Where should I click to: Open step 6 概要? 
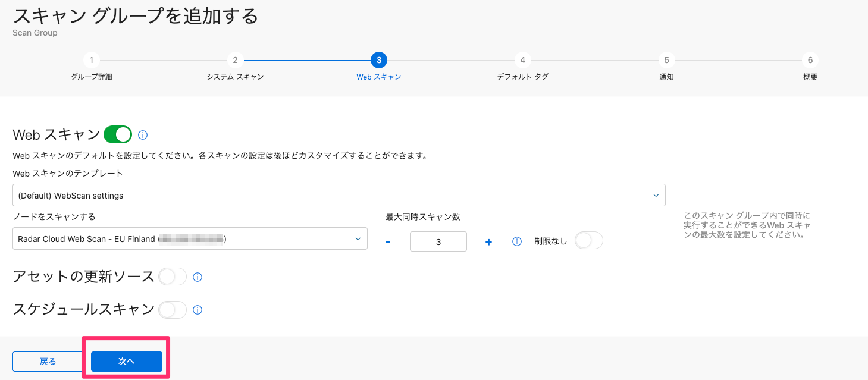[x=810, y=60]
